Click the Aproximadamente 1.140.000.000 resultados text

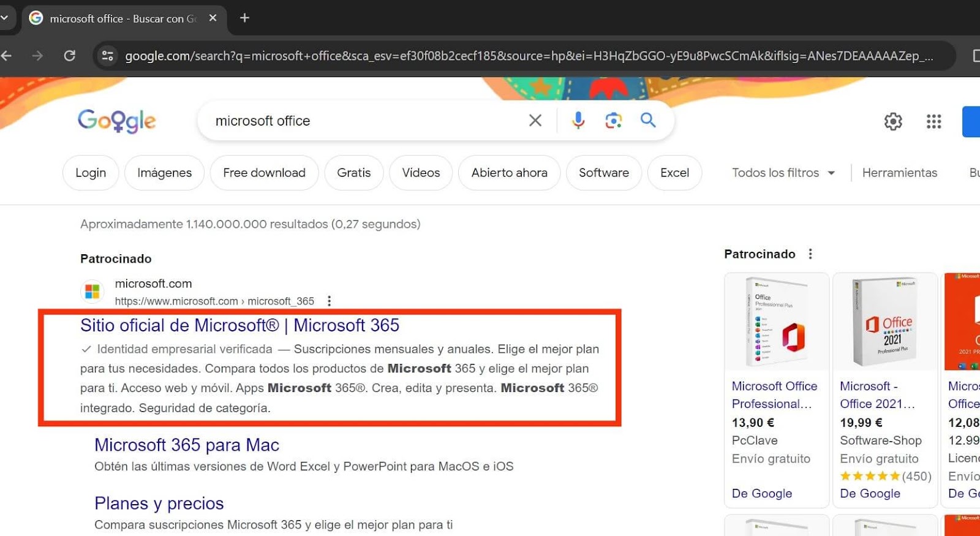click(250, 224)
